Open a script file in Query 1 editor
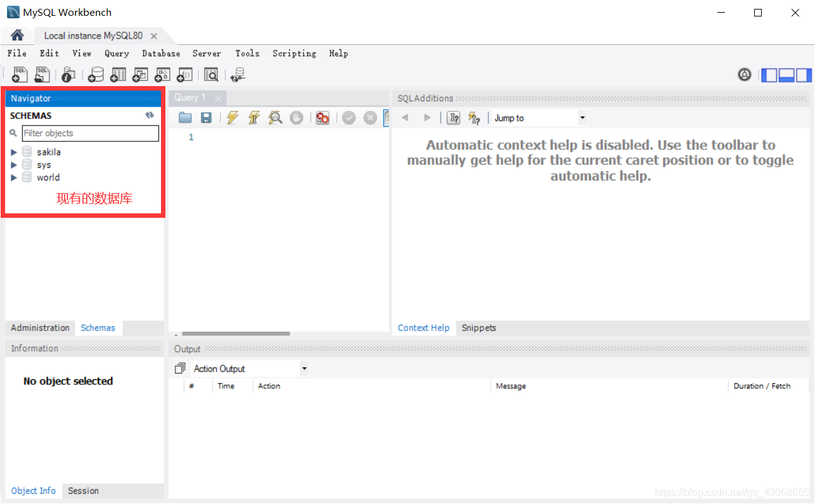The width and height of the screenshot is (815, 504). point(185,118)
